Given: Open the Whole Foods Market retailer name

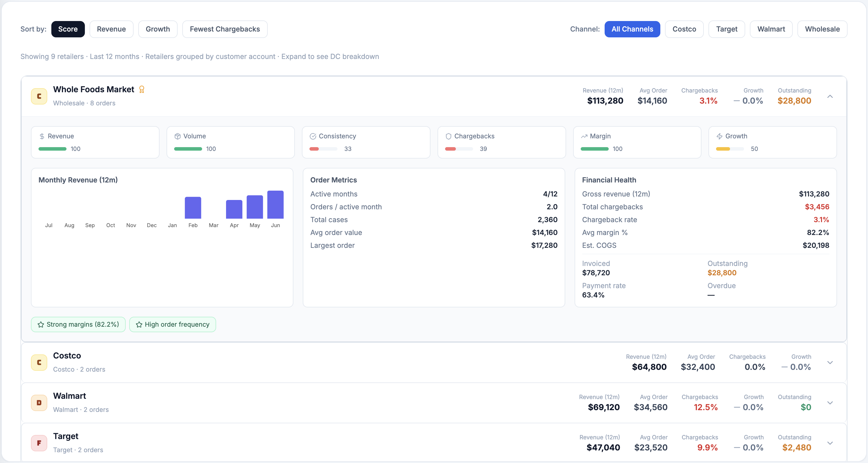Looking at the screenshot, I should tap(94, 89).
